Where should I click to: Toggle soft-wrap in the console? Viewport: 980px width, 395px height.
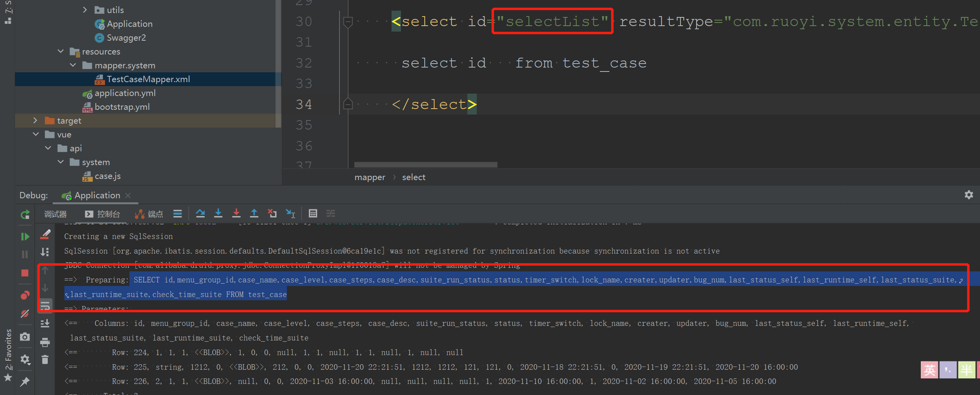click(45, 306)
